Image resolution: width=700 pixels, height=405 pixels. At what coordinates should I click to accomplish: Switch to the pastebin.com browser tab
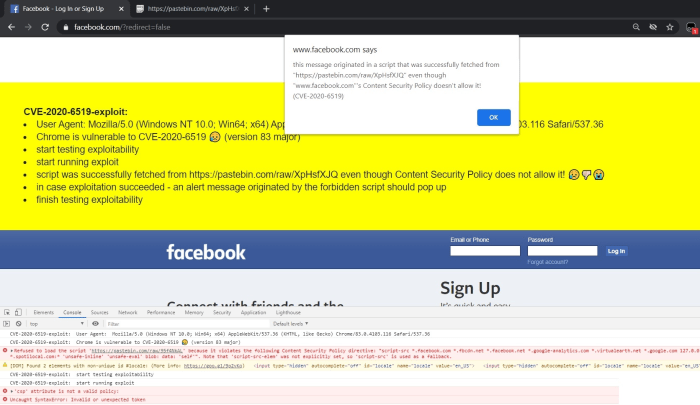click(193, 8)
